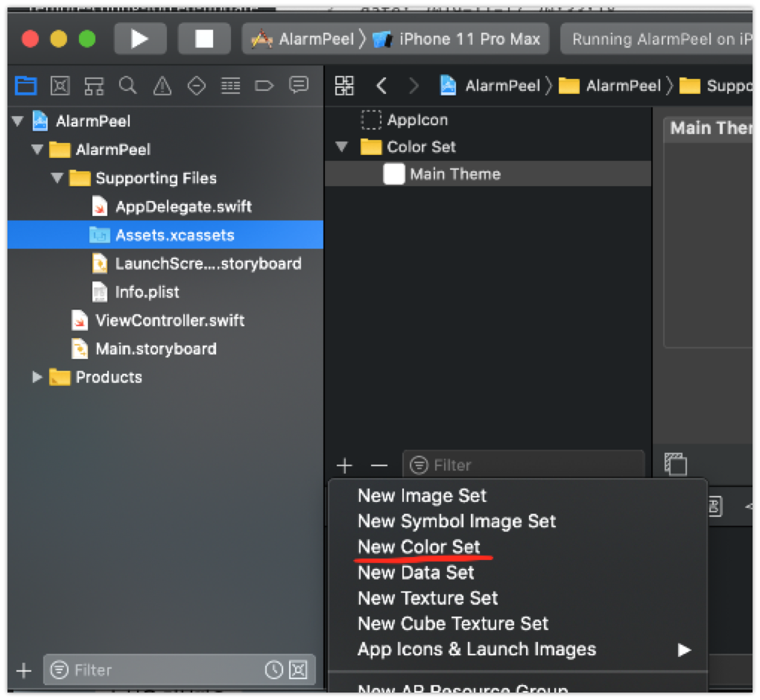Click the Running AlarmPeel status text
Image resolution: width=760 pixels, height=700 pixels.
[x=661, y=39]
